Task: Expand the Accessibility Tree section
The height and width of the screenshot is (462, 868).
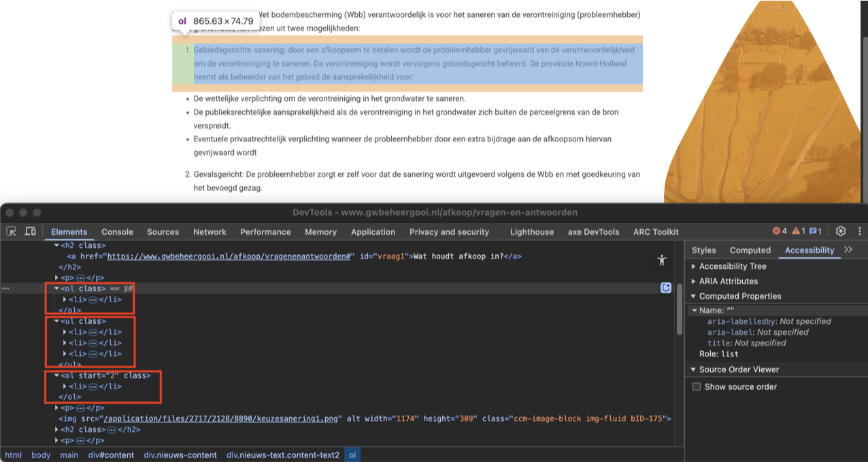Action: (x=694, y=266)
